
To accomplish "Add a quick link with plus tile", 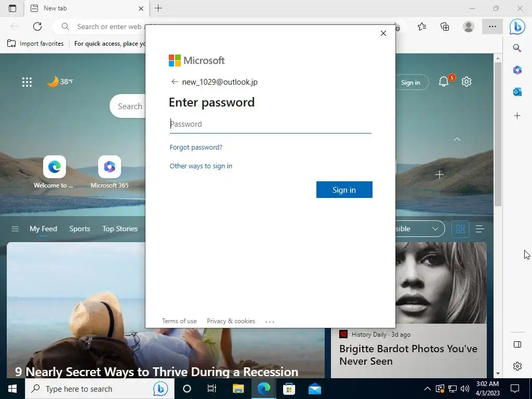I will coord(440,175).
